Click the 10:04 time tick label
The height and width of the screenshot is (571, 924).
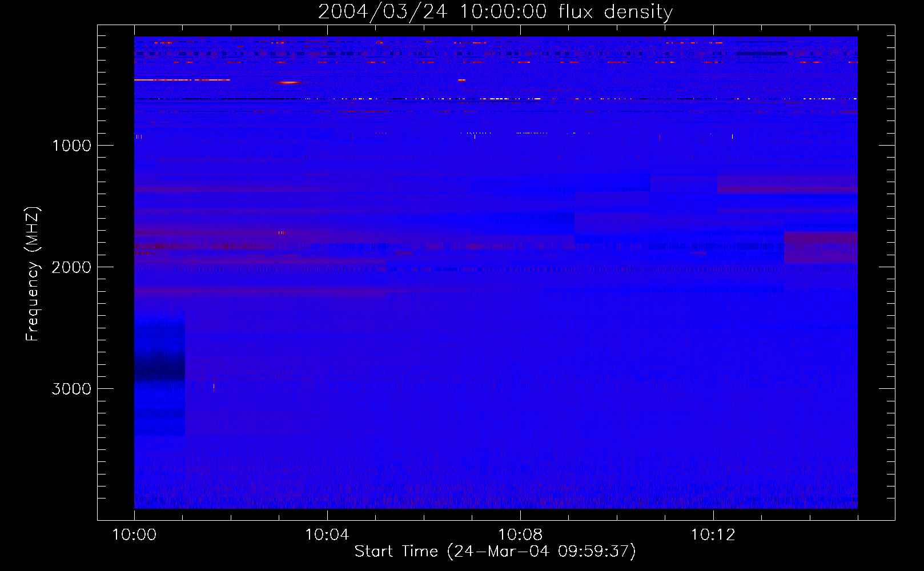(327, 535)
